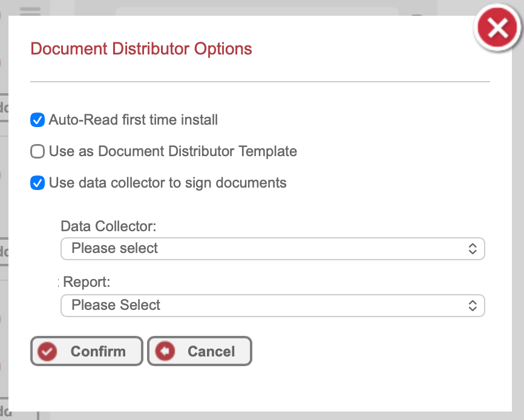Click the Data Collector dropdown chevron arrows
This screenshot has width=524, height=420.
pyautogui.click(x=473, y=249)
